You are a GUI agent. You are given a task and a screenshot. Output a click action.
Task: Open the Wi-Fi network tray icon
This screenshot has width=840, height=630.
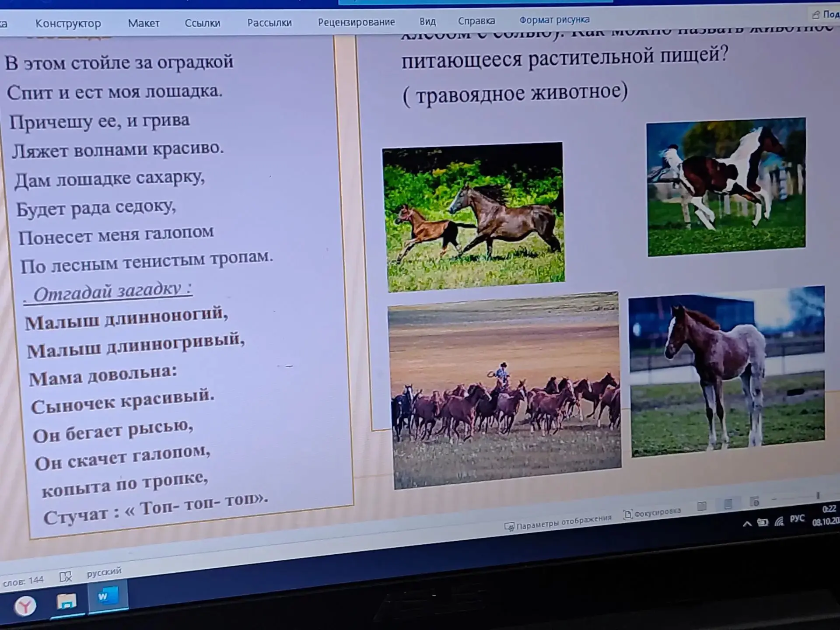(779, 521)
